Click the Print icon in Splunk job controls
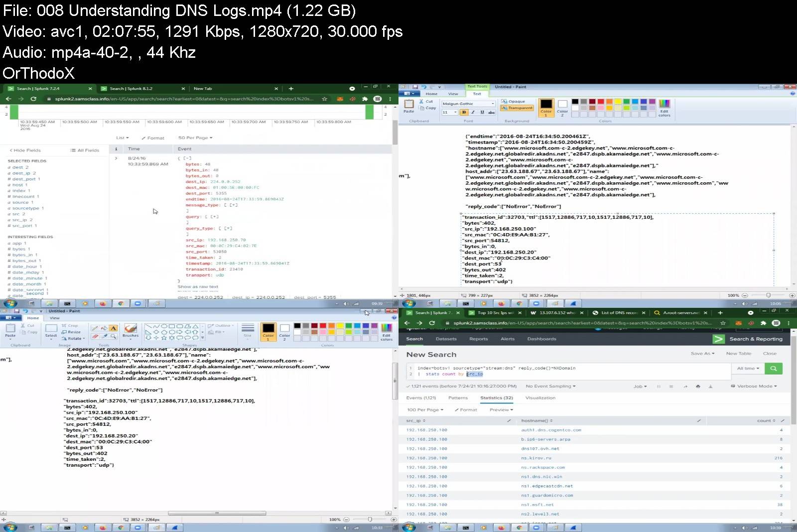This screenshot has height=532, width=797. coord(697,386)
